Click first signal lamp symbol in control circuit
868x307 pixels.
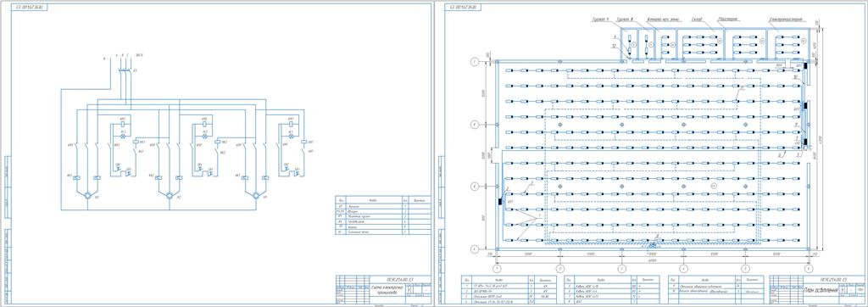[x=123, y=136]
